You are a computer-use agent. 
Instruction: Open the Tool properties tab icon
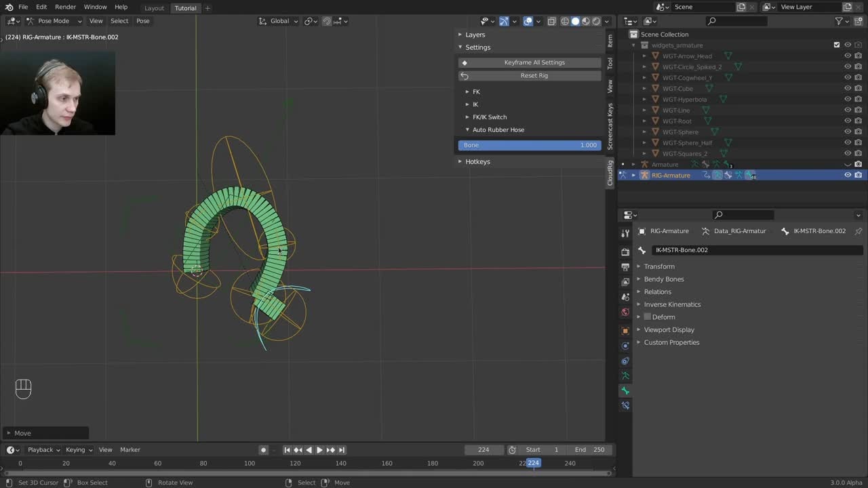(x=625, y=233)
